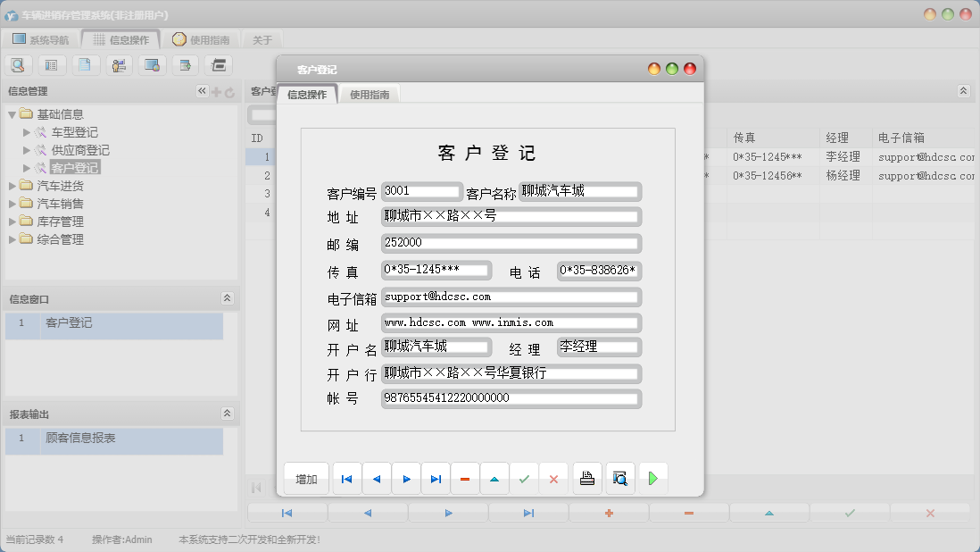Click the print icon in the dialog
Image resolution: width=980 pixels, height=552 pixels.
[x=586, y=478]
